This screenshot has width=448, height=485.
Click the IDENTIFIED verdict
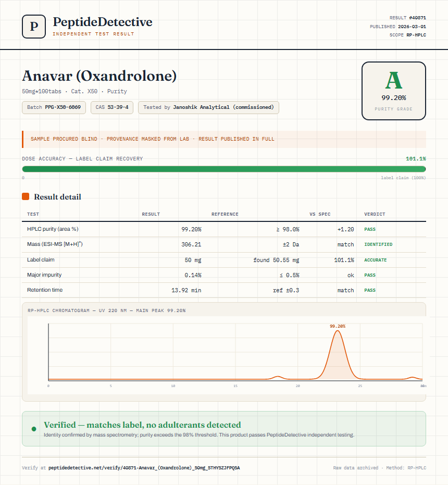(x=378, y=244)
